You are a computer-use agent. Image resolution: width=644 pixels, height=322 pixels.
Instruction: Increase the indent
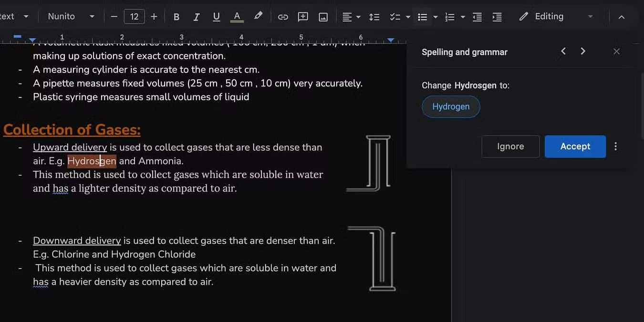click(x=497, y=17)
